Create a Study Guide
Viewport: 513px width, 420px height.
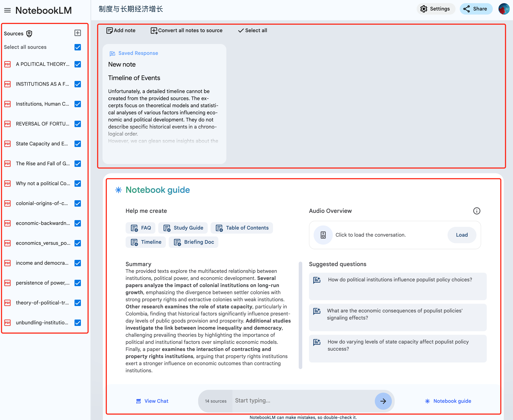pos(183,228)
